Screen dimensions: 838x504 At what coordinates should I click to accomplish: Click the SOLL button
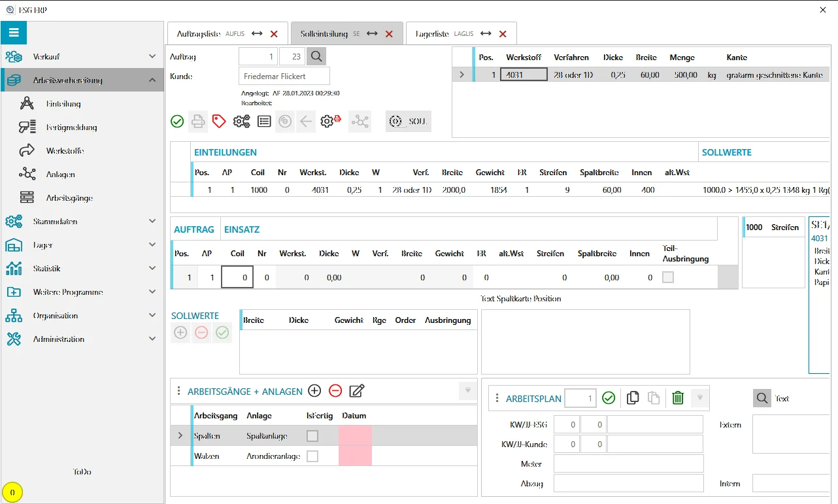click(409, 122)
